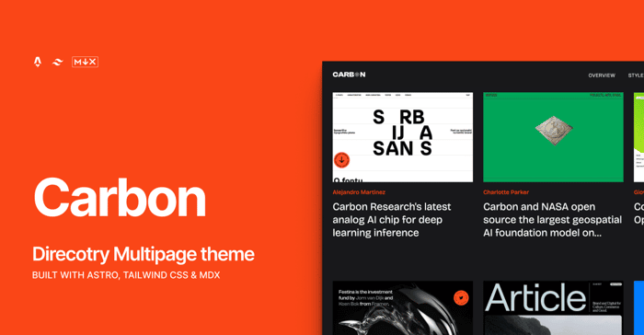Viewport: 644px width, 335px height.
Task: Open the OVERVIEW nav item
Action: click(x=602, y=75)
